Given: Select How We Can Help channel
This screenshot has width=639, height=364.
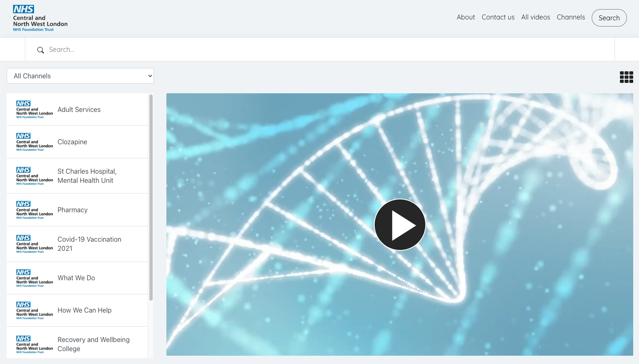Looking at the screenshot, I should (84, 310).
